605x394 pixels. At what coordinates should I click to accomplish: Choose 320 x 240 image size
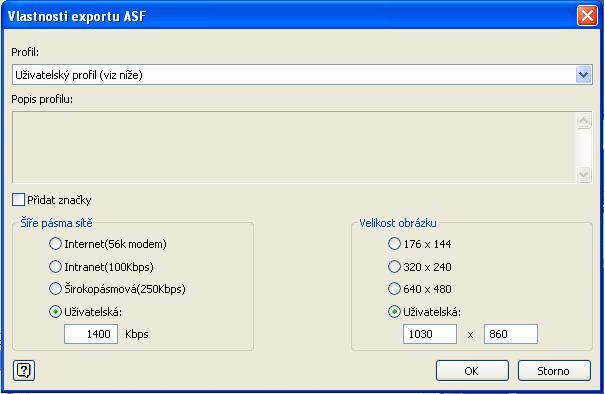point(394,267)
